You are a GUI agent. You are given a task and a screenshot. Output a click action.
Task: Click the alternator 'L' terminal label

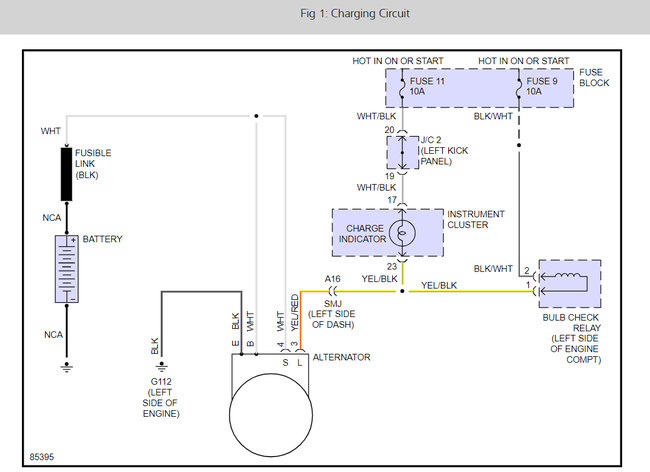pos(299,363)
